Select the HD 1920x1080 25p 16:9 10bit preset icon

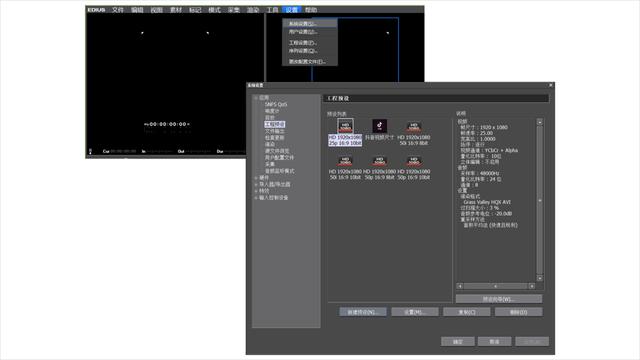click(345, 126)
